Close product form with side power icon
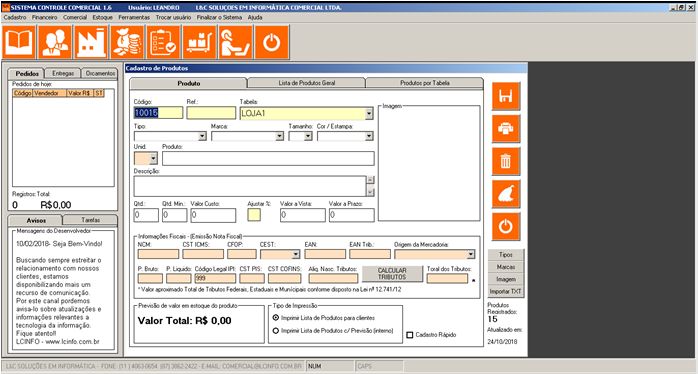The height and width of the screenshot is (374, 698). [506, 227]
